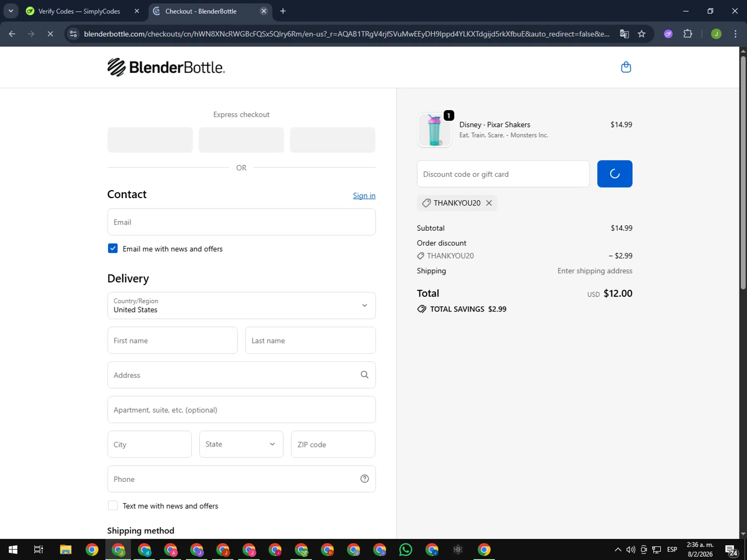The height and width of the screenshot is (560, 747).
Task: Click the Chrome translate page icon
Action: (624, 34)
